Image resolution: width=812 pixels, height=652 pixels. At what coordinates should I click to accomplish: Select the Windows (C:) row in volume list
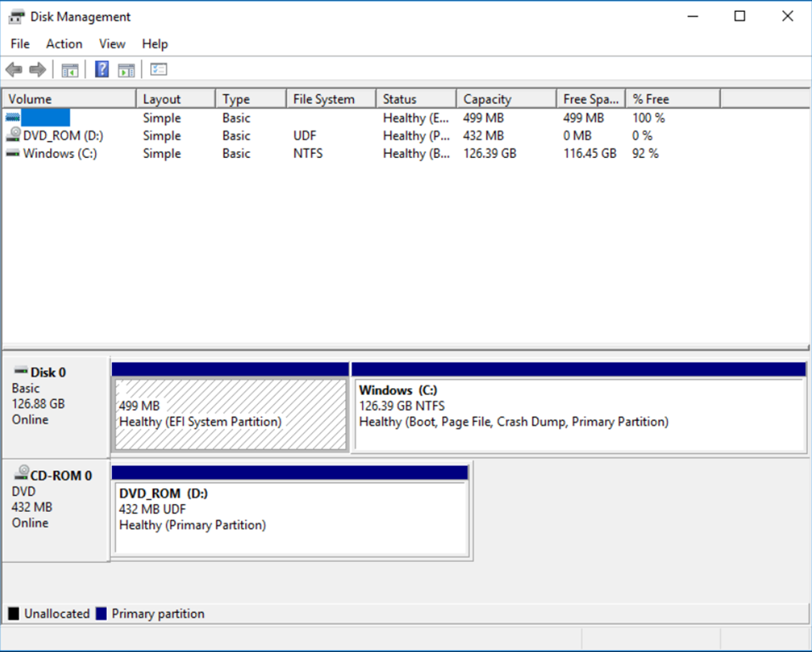(x=59, y=154)
